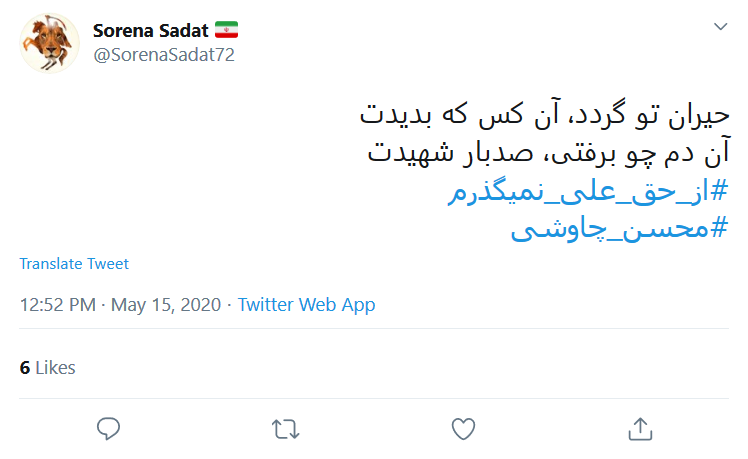This screenshot has height=459, width=748.
Task: Open the hashtag #از_حق_علی_نمیگذرم
Action: coord(589,194)
